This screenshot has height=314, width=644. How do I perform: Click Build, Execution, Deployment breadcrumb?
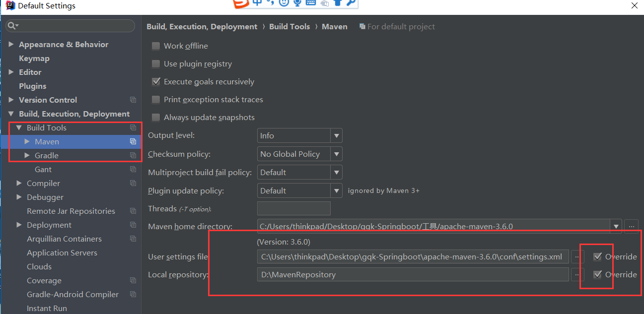[x=202, y=27]
